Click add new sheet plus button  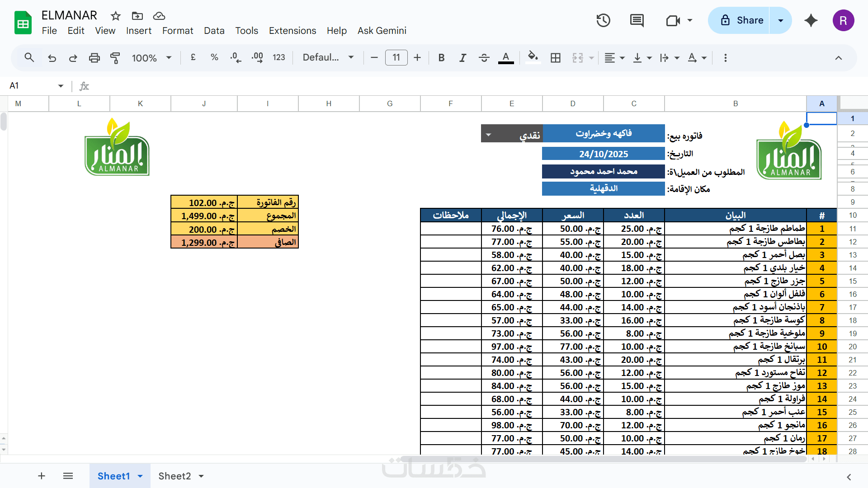coord(42,476)
